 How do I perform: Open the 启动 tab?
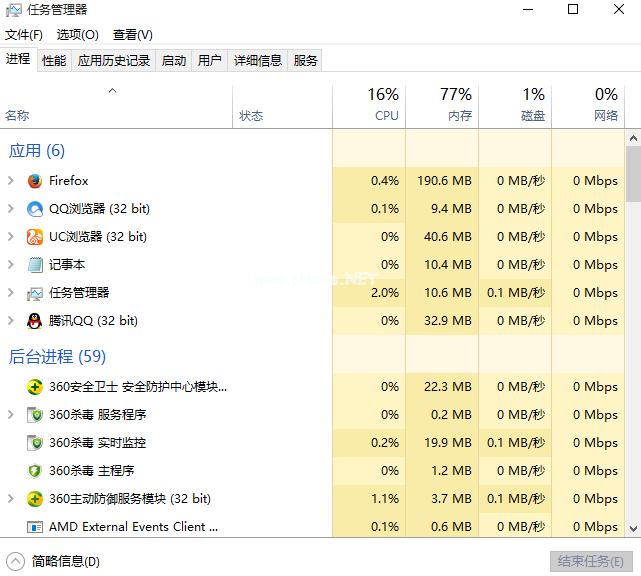tap(174, 60)
